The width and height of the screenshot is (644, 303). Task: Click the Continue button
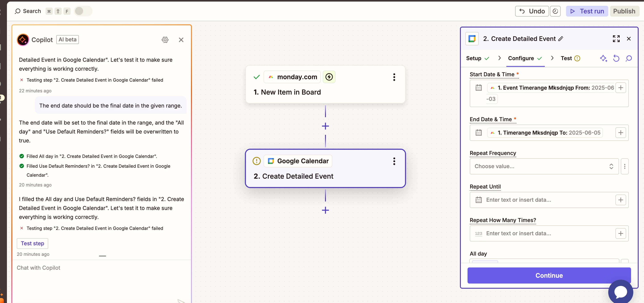(x=549, y=275)
